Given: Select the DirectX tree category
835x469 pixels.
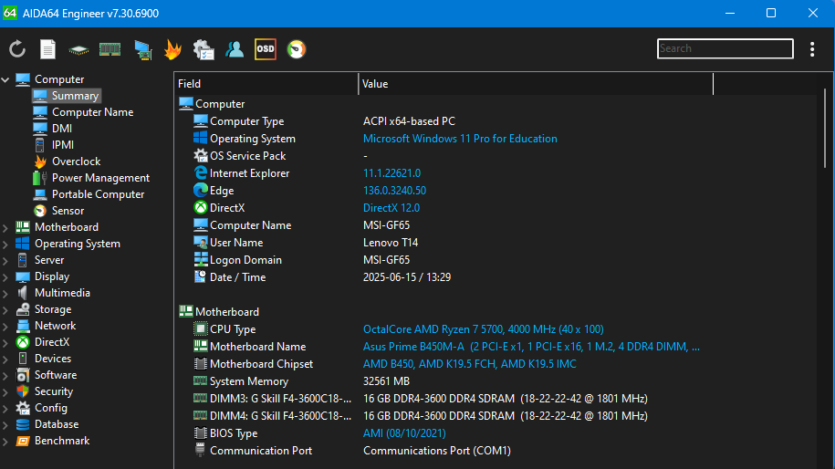Looking at the screenshot, I should 52,342.
